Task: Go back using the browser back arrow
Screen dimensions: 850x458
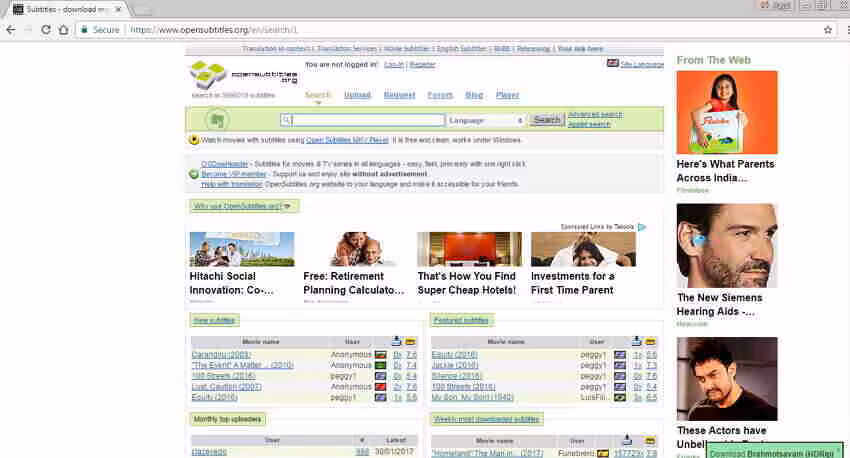Action: (10, 30)
